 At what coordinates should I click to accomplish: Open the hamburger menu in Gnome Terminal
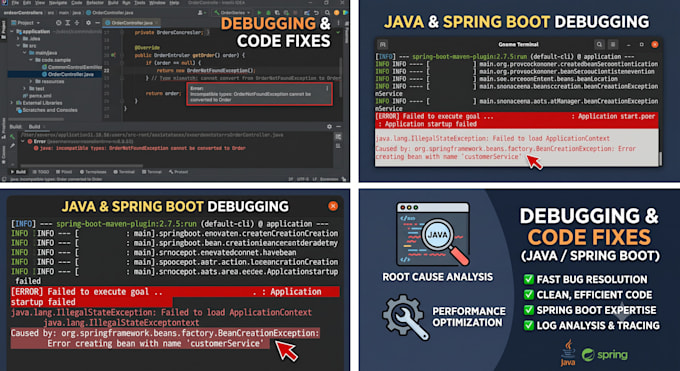(x=613, y=44)
